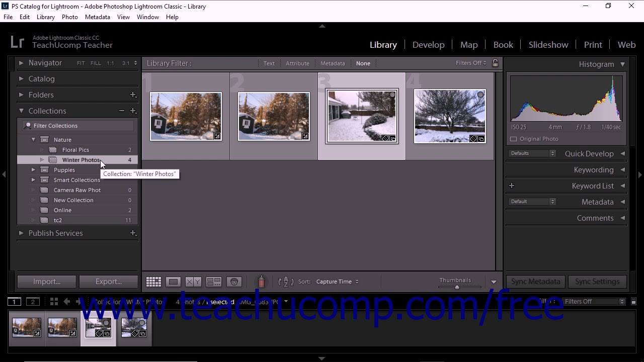644x362 pixels.
Task: Open the Metadata menu
Action: (x=98, y=17)
